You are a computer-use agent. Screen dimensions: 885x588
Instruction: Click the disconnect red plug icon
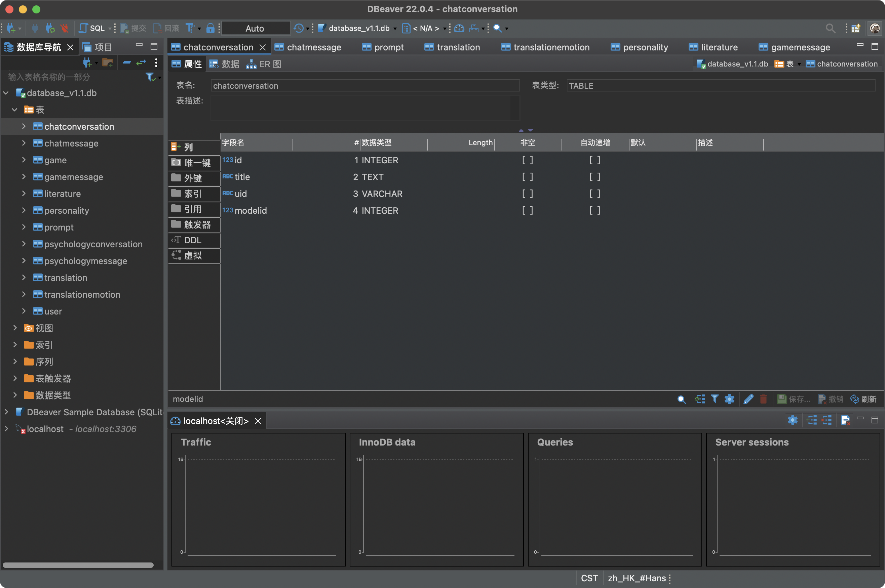coord(65,28)
